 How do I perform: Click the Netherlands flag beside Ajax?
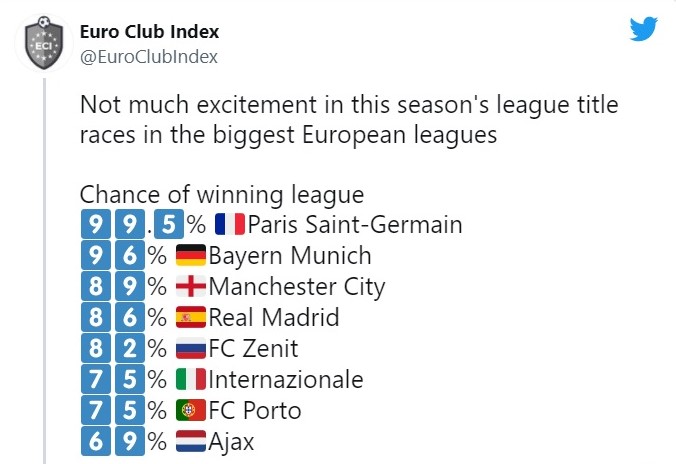coord(191,441)
